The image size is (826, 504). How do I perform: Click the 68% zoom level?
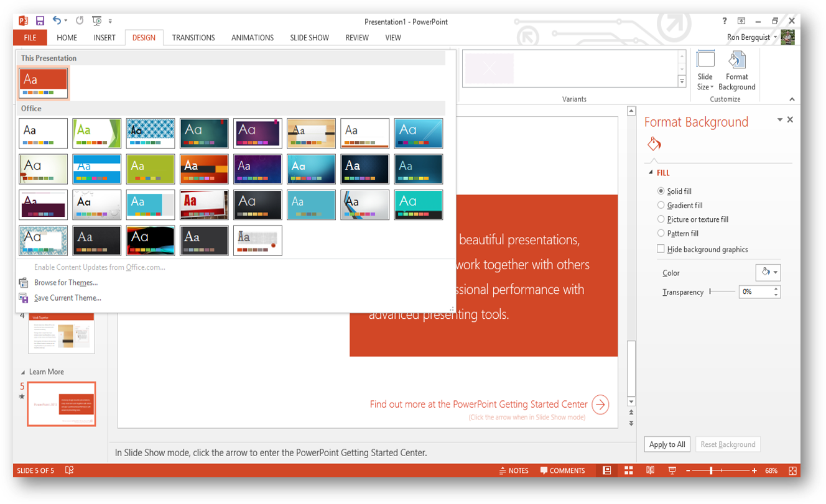(x=771, y=471)
